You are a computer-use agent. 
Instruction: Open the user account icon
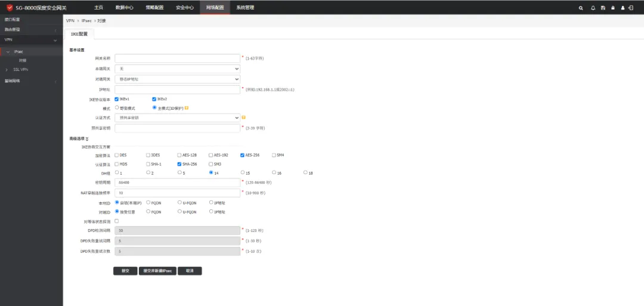point(623,8)
